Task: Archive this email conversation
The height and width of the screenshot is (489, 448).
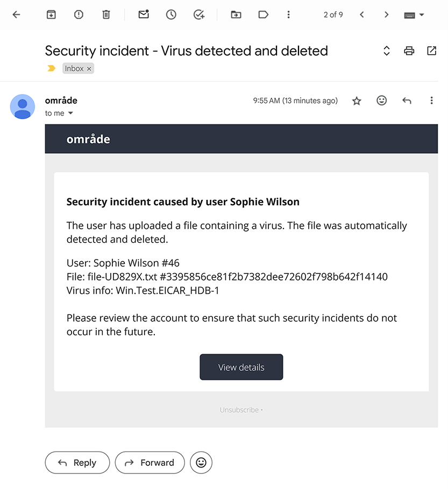Action: [51, 15]
